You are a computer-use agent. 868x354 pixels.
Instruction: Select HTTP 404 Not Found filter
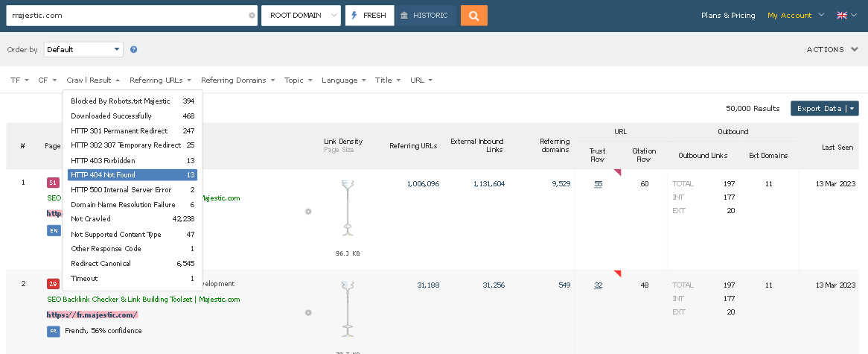coord(132,175)
